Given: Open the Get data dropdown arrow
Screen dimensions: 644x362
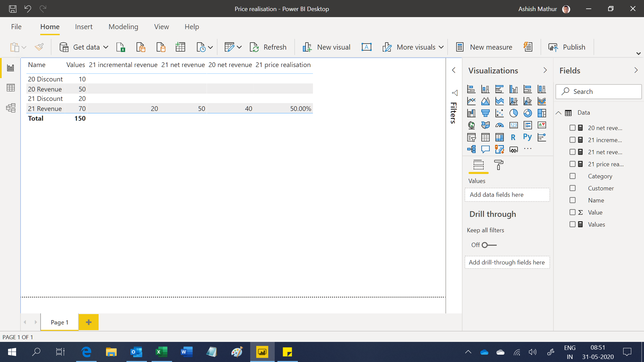Looking at the screenshot, I should [x=106, y=47].
